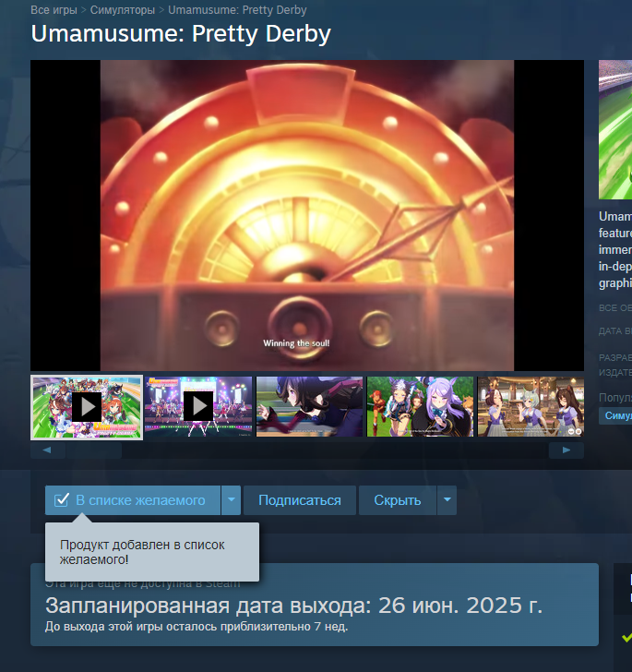Toggle the 'В списке желаемого' wishlist button
This screenshot has width=632, height=672.
133,500
